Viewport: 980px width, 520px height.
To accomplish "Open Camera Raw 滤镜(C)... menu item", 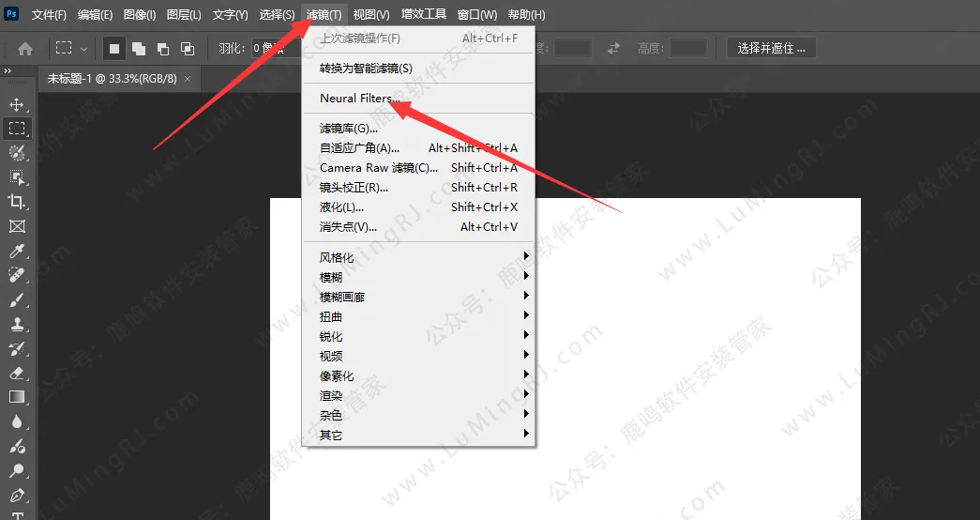I will [x=418, y=168].
